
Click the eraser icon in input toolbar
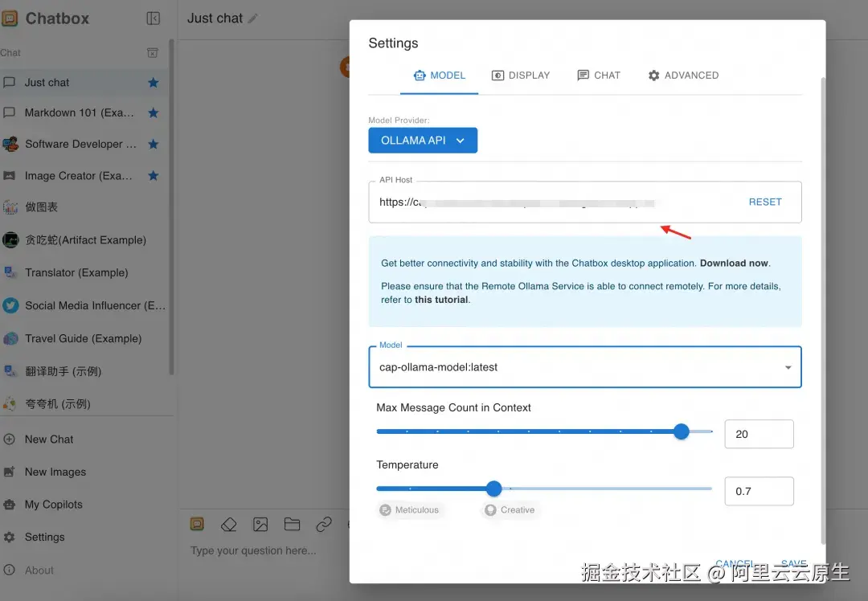(x=228, y=524)
